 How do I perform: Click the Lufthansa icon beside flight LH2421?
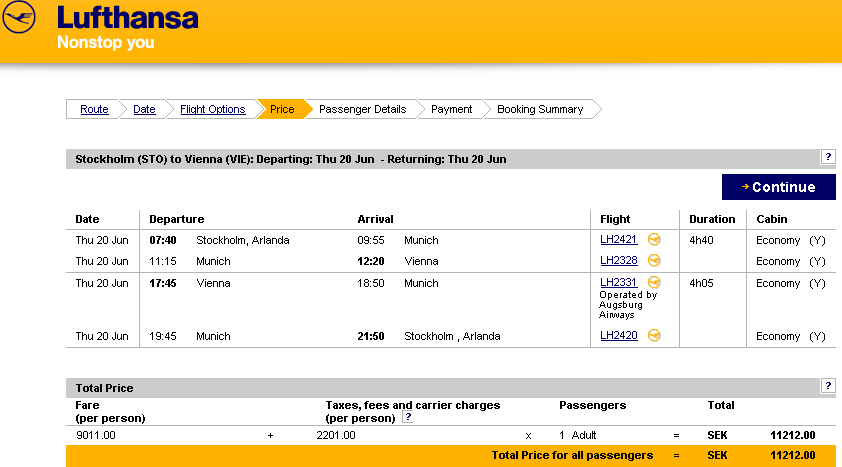tap(654, 240)
